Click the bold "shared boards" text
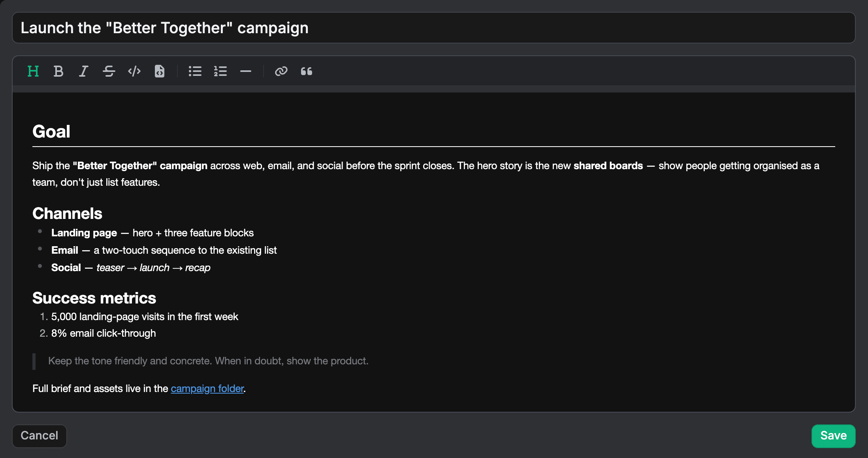Screen dimensions: 868x458 coord(608,166)
